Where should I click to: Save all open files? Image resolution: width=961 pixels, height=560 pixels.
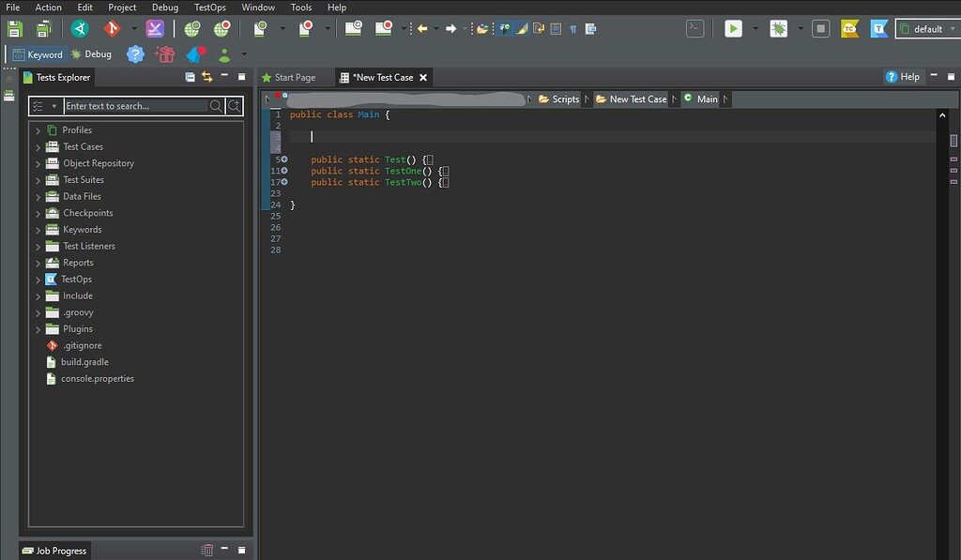pos(42,28)
